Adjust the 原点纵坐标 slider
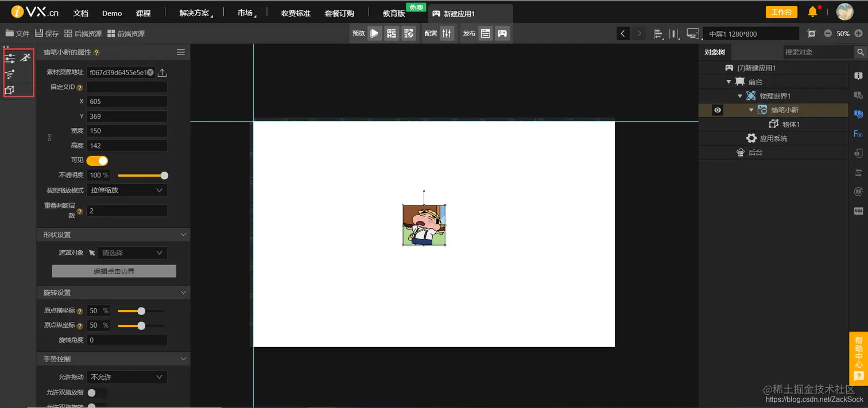 click(141, 325)
